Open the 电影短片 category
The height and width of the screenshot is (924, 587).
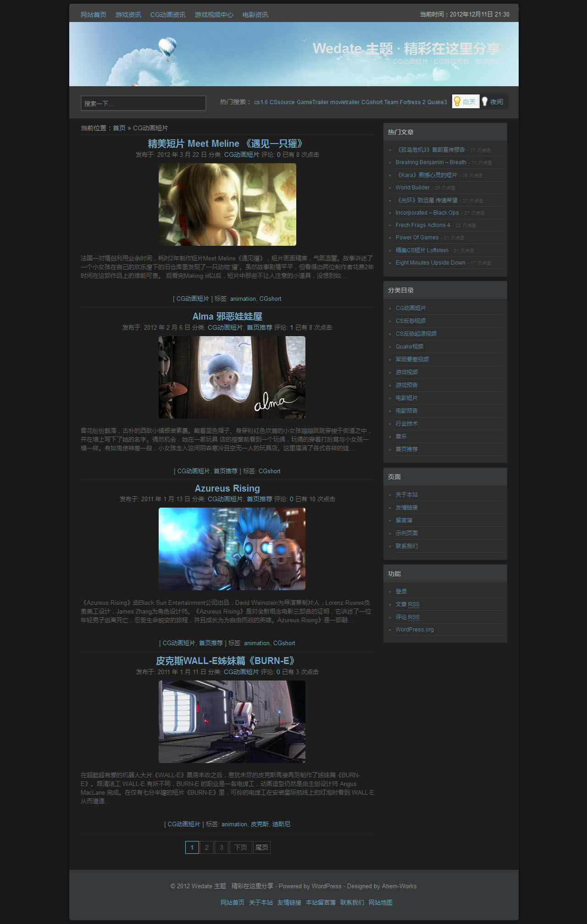click(407, 398)
